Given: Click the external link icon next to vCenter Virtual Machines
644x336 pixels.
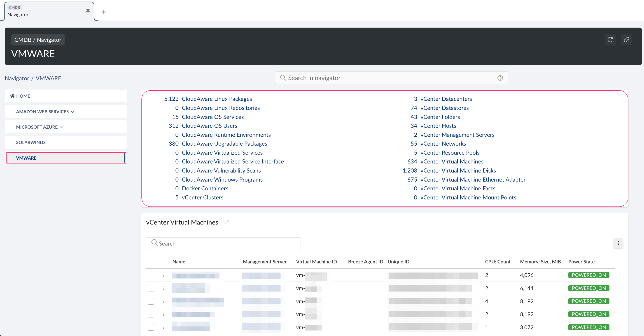Looking at the screenshot, I should point(227,222).
